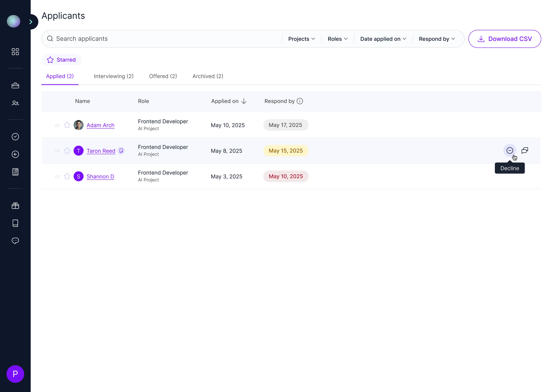Click the gift icon in sidebar
The height and width of the screenshot is (392, 552).
[15, 206]
